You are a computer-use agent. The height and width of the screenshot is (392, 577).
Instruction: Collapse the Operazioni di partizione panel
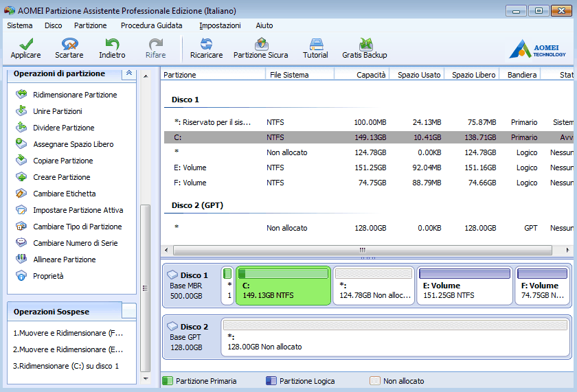[128, 73]
